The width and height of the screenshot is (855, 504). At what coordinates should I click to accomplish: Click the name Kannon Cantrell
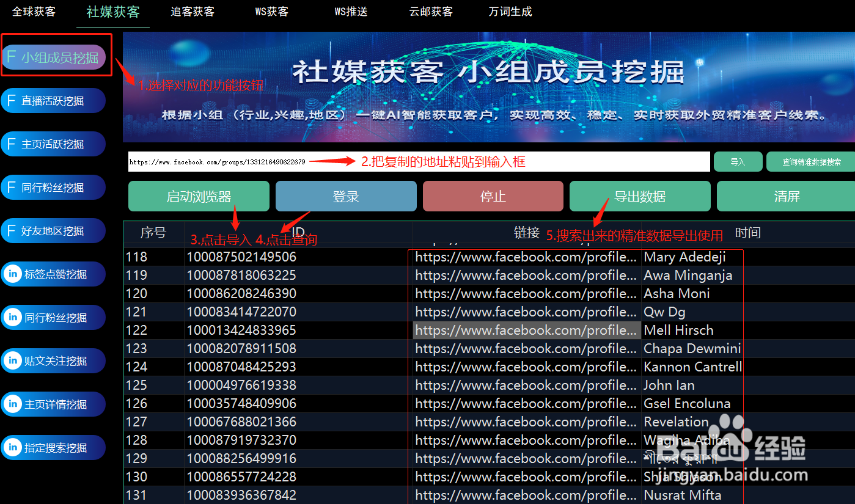[693, 367]
